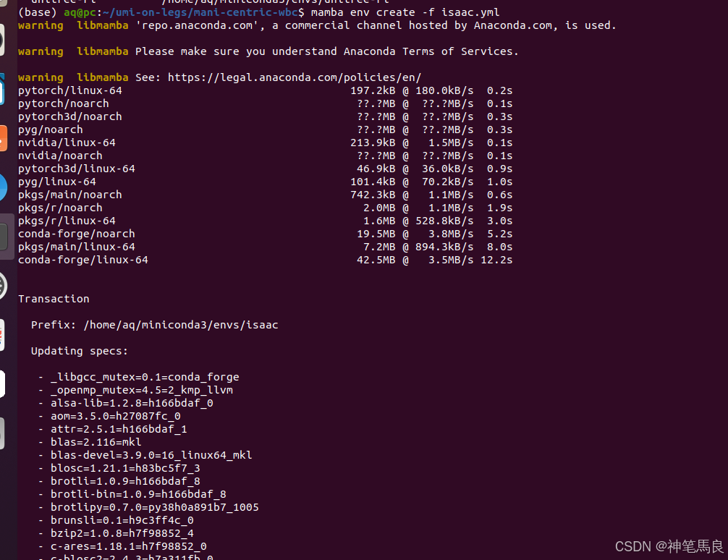Click the brunsli=0.1 spec line
728x560 pixels.
click(x=122, y=519)
